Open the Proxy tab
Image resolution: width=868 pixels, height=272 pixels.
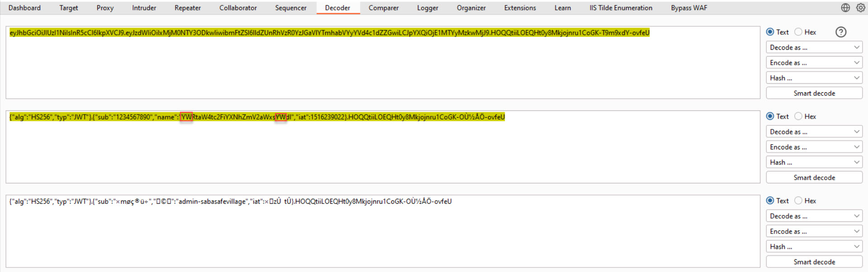coord(105,8)
